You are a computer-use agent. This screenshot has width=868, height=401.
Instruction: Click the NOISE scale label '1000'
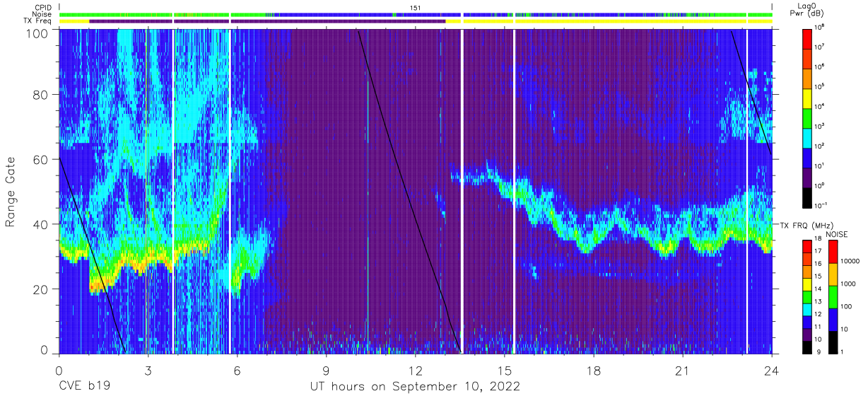coord(850,285)
